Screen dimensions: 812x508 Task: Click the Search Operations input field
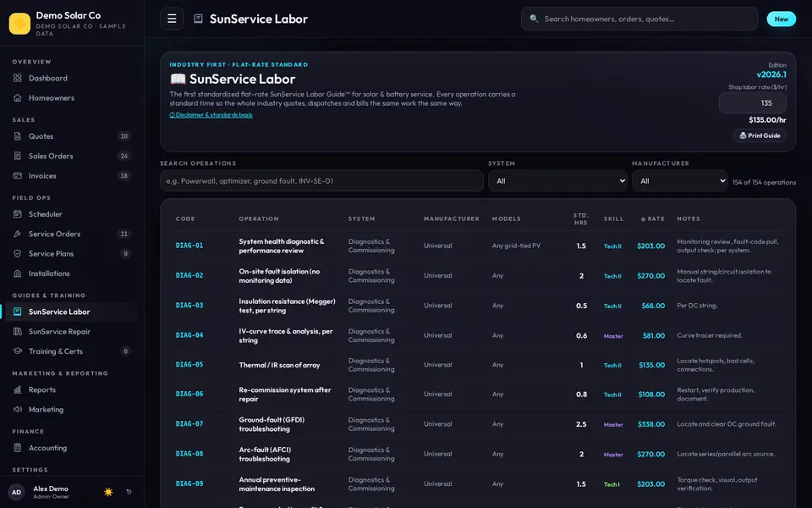click(321, 181)
